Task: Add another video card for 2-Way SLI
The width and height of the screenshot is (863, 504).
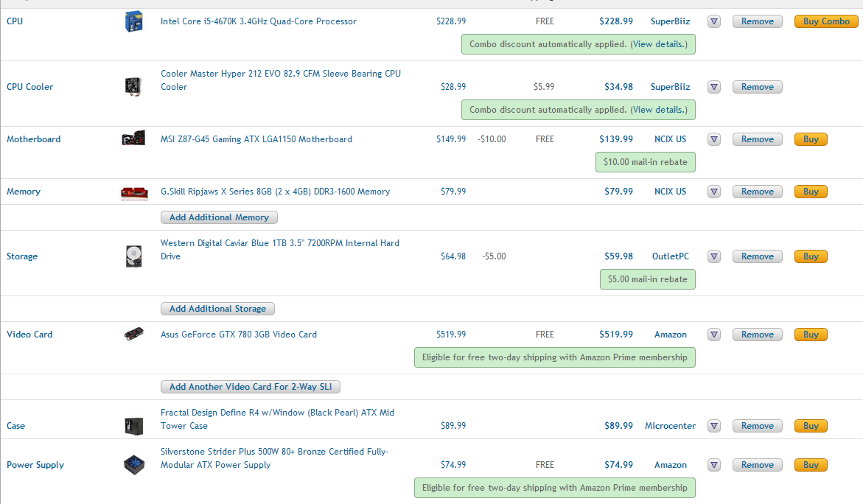Action: [251, 387]
